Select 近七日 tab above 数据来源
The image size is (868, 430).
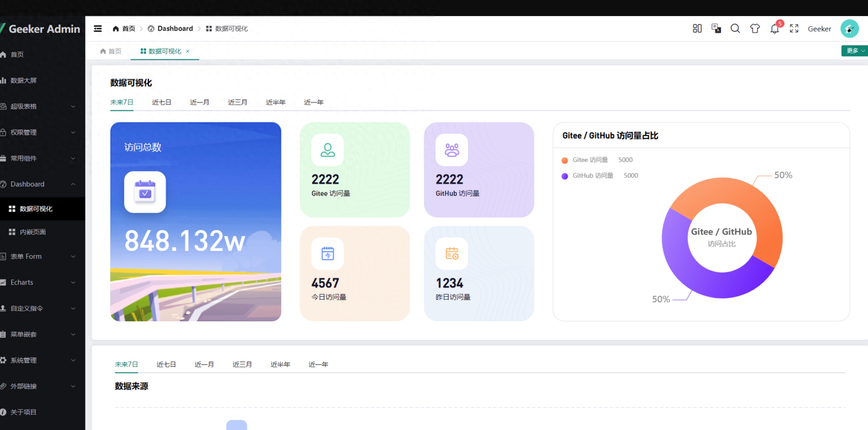point(166,364)
